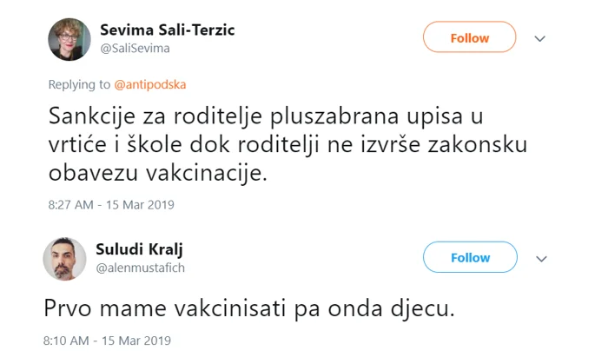Image resolution: width=595 pixels, height=364 pixels.
Task: Expand the chevron menu on Sevima's tweet
Action: pos(539,38)
